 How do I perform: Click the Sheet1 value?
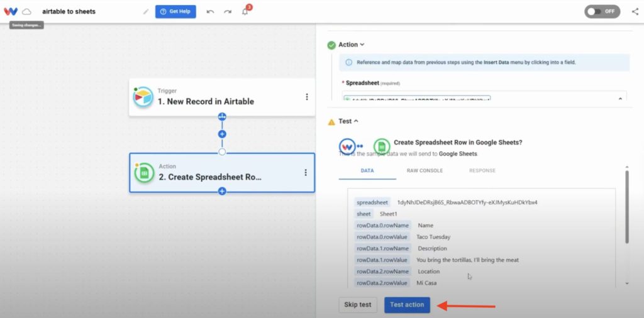[388, 214]
